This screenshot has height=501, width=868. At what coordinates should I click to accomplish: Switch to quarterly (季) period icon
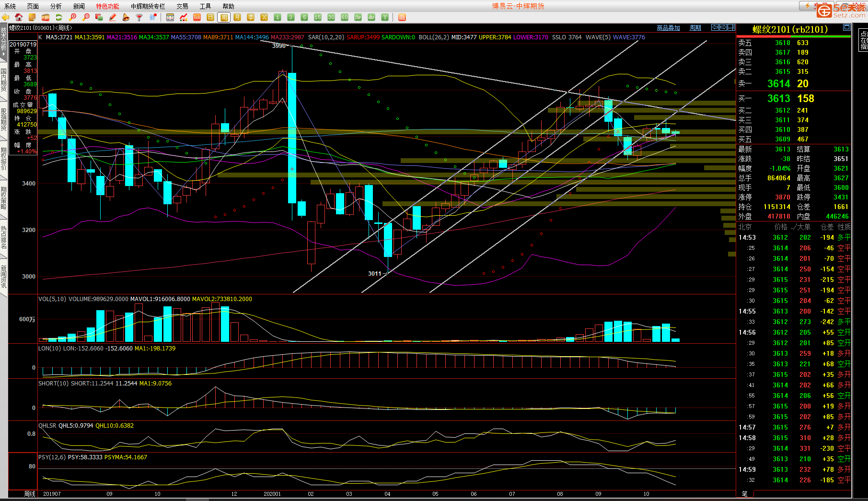tap(251, 17)
